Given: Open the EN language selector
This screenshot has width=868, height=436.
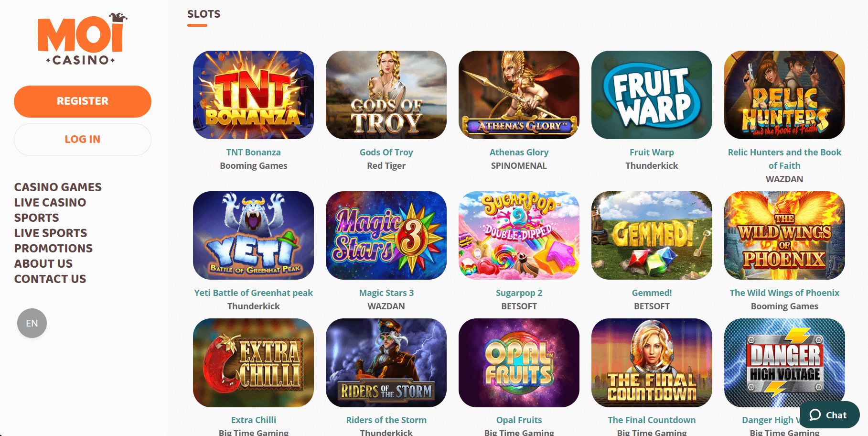Looking at the screenshot, I should 32,323.
